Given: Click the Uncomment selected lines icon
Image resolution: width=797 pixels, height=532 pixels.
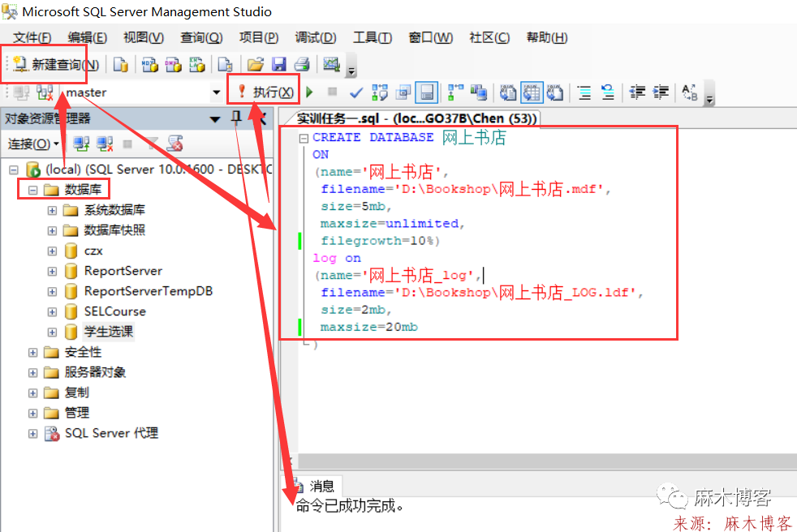Looking at the screenshot, I should tap(608, 92).
